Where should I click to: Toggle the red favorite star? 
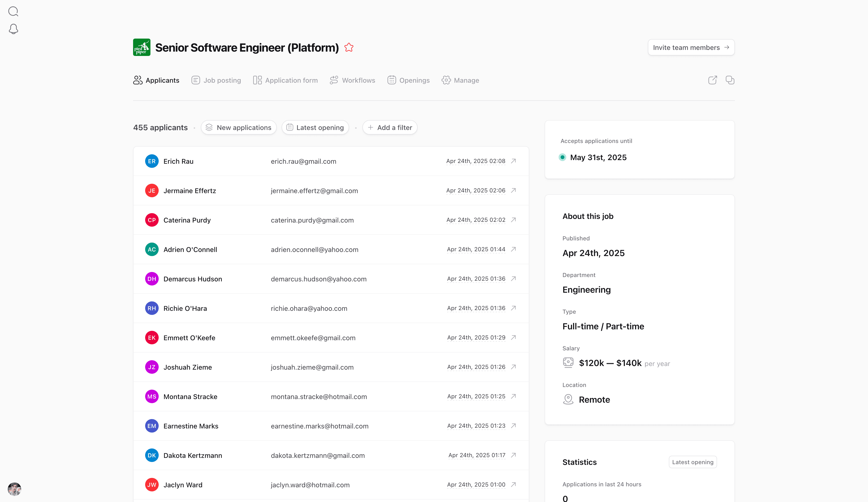pyautogui.click(x=349, y=47)
